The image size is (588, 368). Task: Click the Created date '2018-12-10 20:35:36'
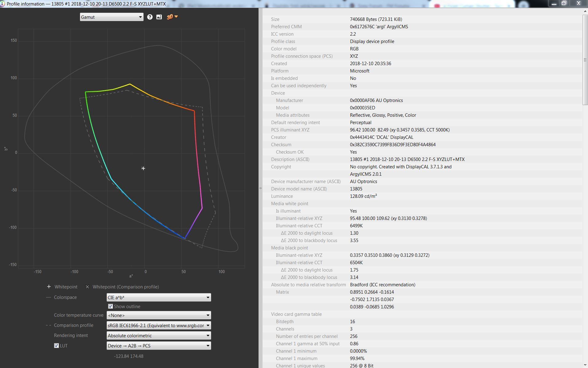coord(370,64)
